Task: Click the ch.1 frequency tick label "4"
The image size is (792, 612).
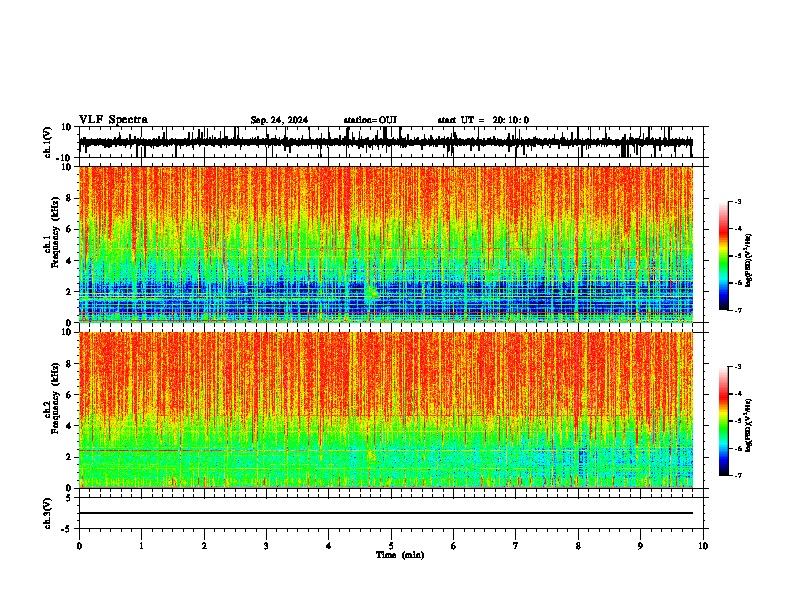Action: (69, 261)
